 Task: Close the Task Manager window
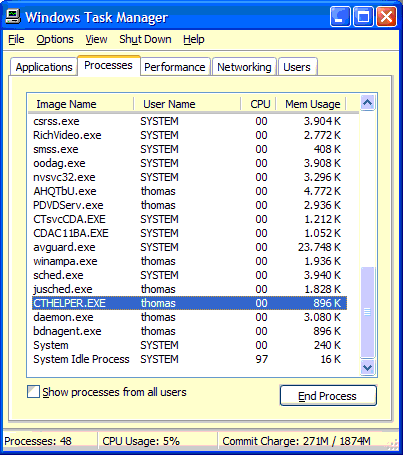(x=387, y=17)
